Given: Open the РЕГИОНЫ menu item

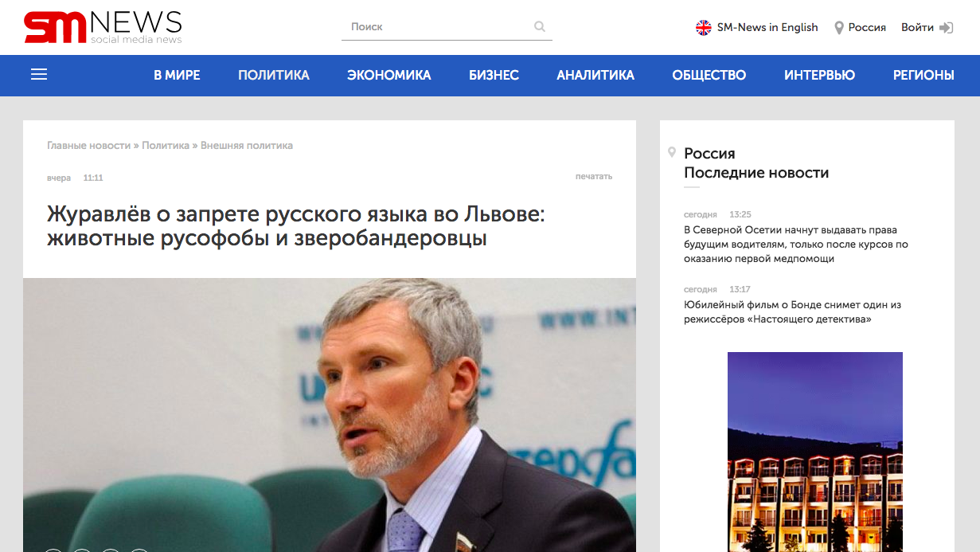Looking at the screenshot, I should 923,75.
